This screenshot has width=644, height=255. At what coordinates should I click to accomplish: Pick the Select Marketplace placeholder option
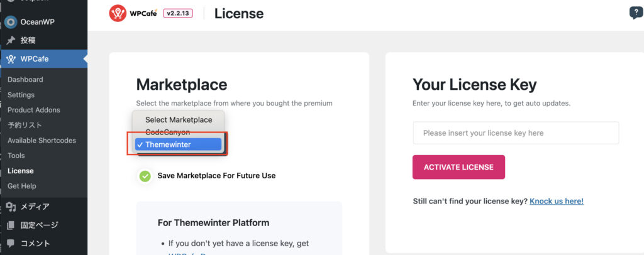pos(179,119)
